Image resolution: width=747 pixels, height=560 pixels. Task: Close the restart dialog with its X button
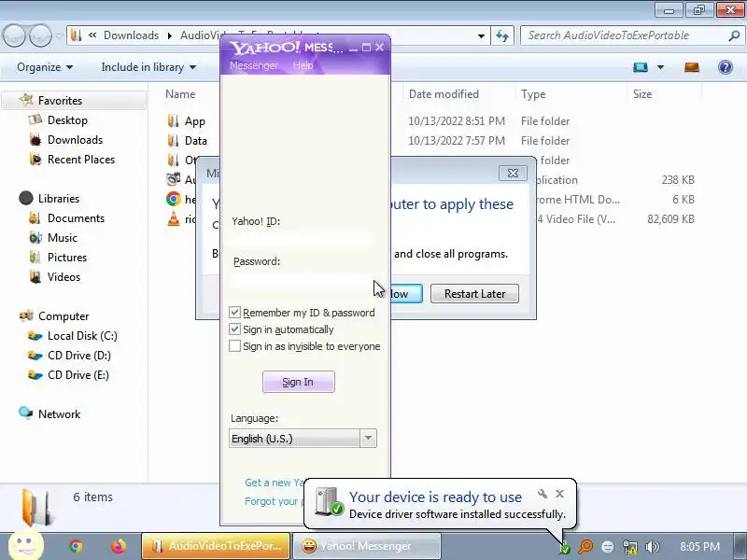click(x=513, y=173)
